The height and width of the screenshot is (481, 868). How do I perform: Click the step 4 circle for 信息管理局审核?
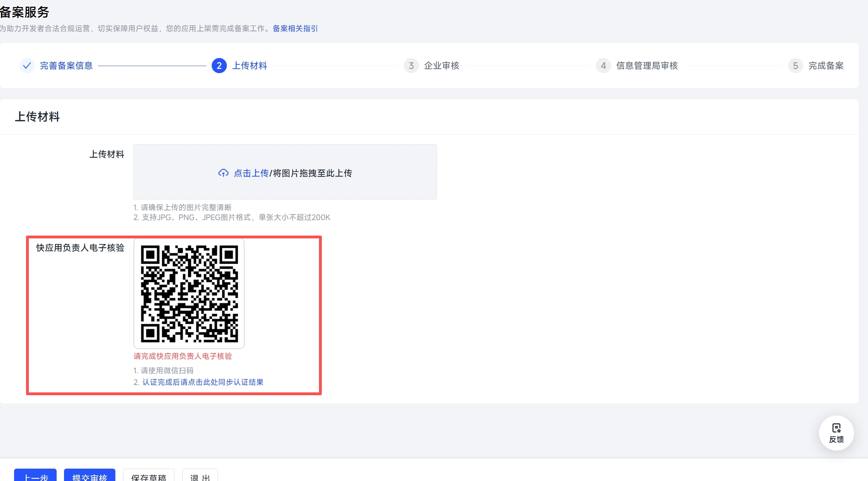pyautogui.click(x=604, y=66)
